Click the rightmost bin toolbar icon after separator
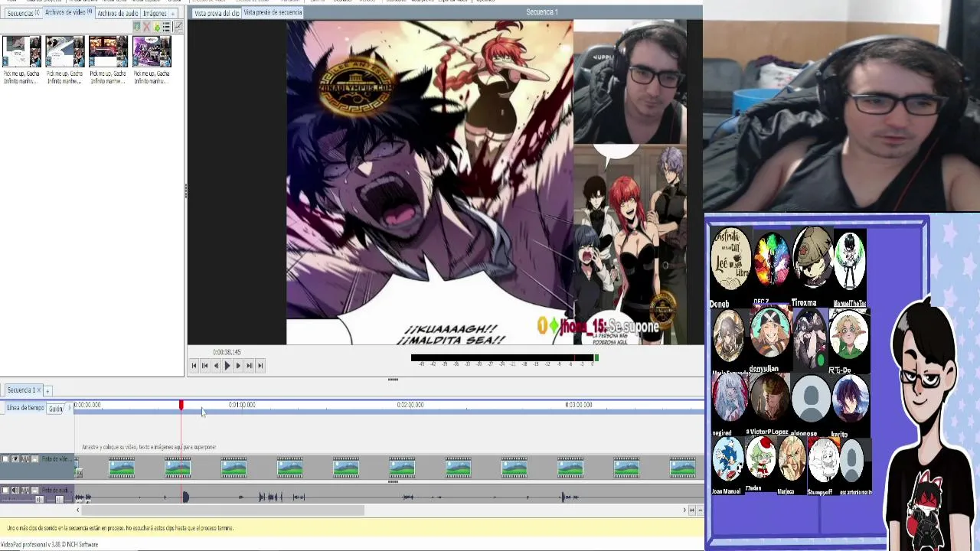This screenshot has height=551, width=980. pos(178,27)
